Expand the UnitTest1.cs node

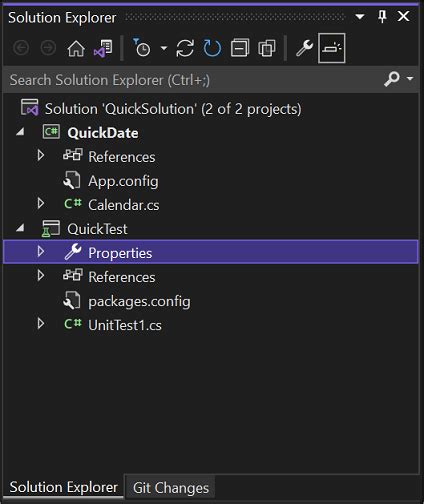[41, 324]
